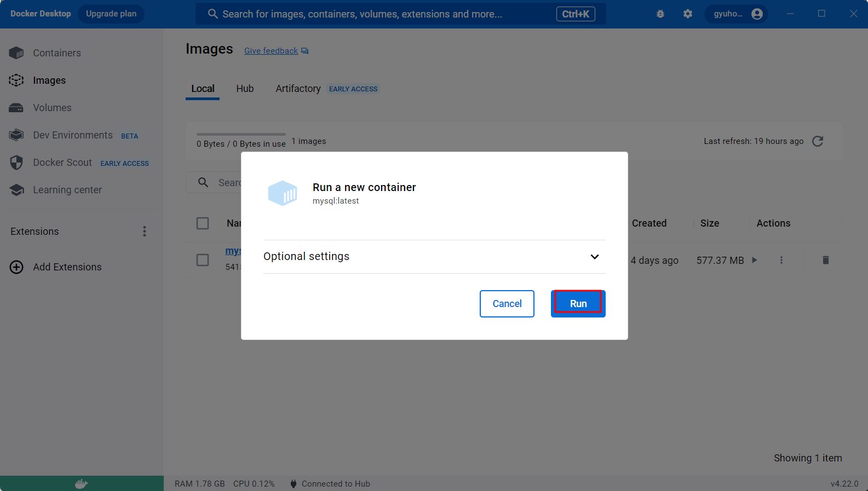Switch to the Hub tab
The image size is (868, 491).
[245, 89]
